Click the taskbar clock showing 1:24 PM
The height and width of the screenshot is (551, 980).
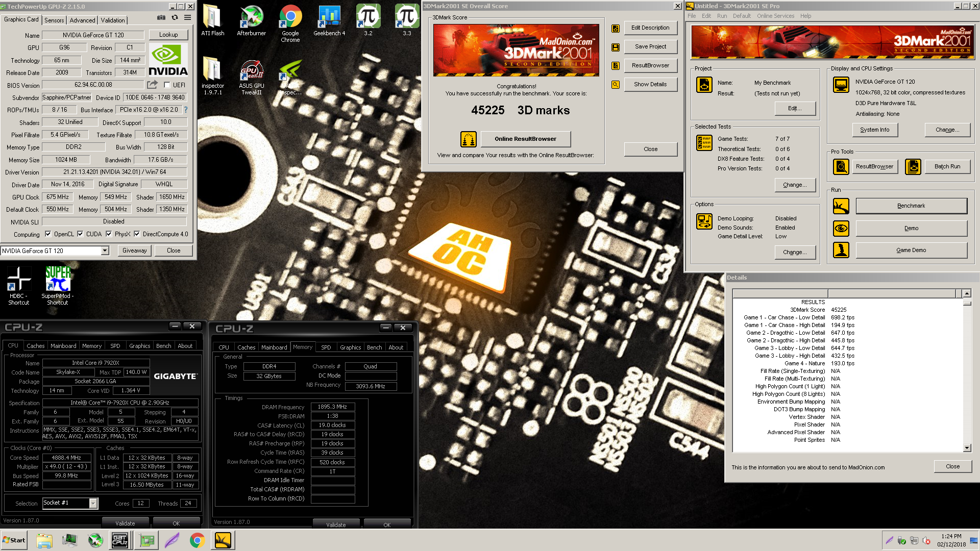click(x=951, y=536)
